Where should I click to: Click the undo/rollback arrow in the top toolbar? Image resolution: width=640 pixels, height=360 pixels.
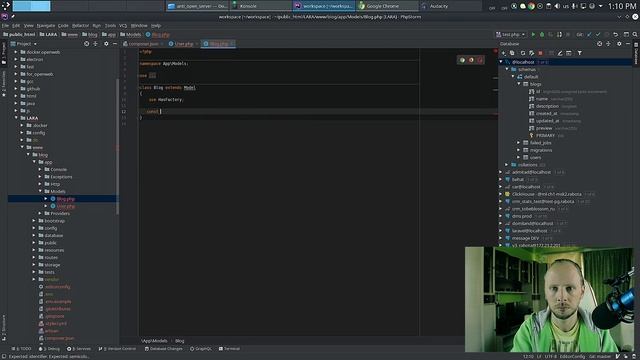[616, 35]
